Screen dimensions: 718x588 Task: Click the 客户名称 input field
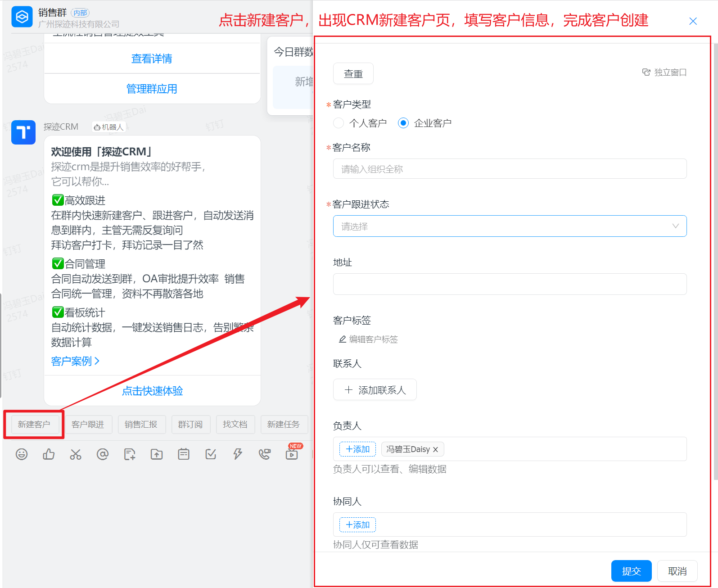510,169
